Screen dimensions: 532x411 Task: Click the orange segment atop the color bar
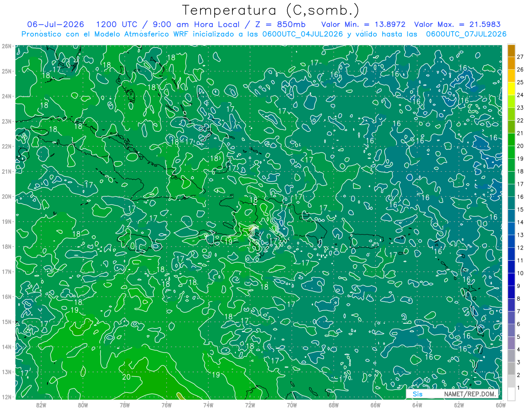point(511,51)
